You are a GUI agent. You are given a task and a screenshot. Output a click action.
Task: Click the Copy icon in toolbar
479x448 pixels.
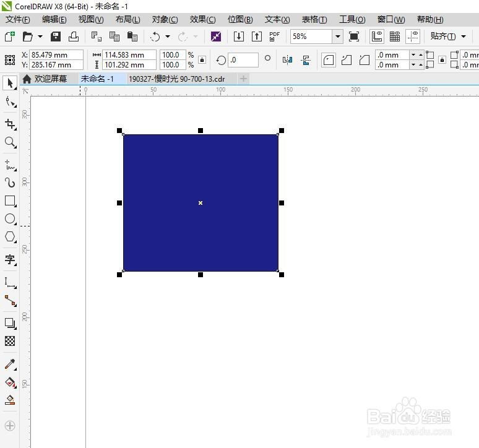click(114, 37)
